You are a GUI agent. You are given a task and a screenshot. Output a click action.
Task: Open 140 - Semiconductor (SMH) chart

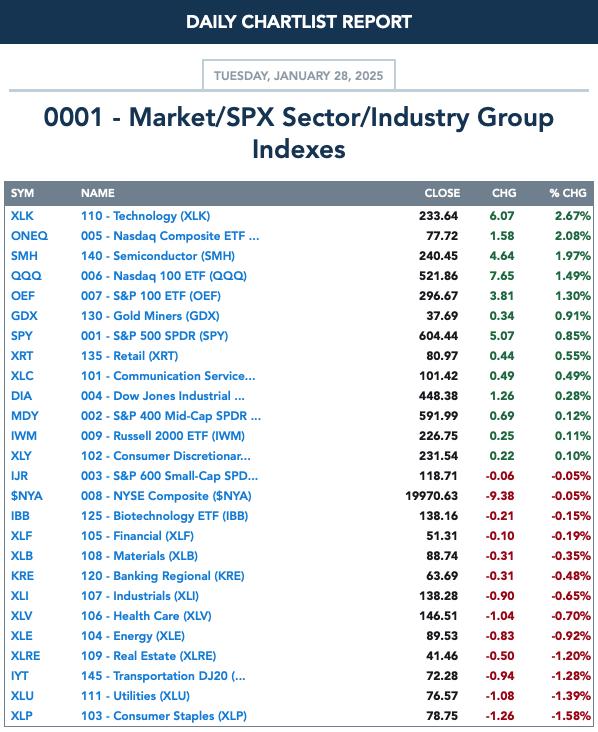tap(158, 256)
